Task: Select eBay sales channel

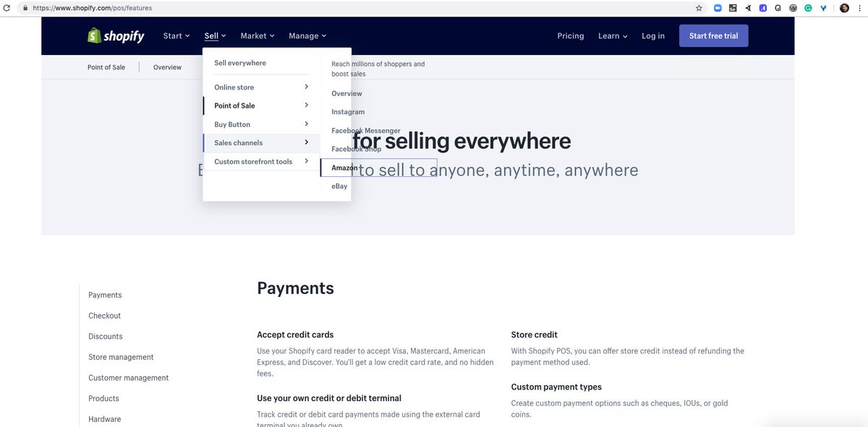Action: (x=339, y=186)
